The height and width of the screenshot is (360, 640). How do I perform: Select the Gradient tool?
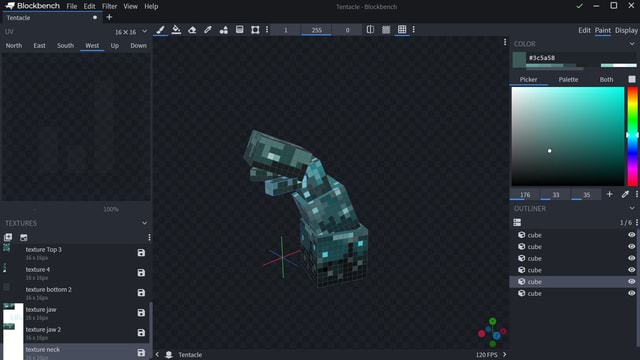click(x=240, y=30)
